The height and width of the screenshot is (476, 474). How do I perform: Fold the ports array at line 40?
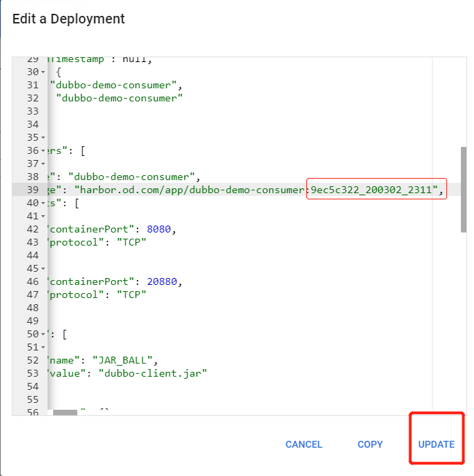point(43,204)
